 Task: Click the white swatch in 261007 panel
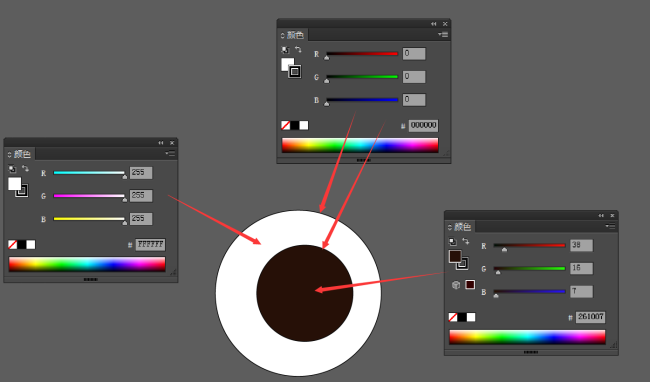tap(471, 317)
